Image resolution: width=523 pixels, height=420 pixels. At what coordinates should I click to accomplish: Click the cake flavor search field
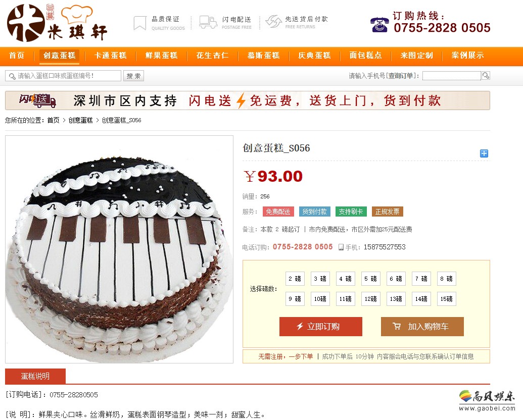[x=63, y=76]
